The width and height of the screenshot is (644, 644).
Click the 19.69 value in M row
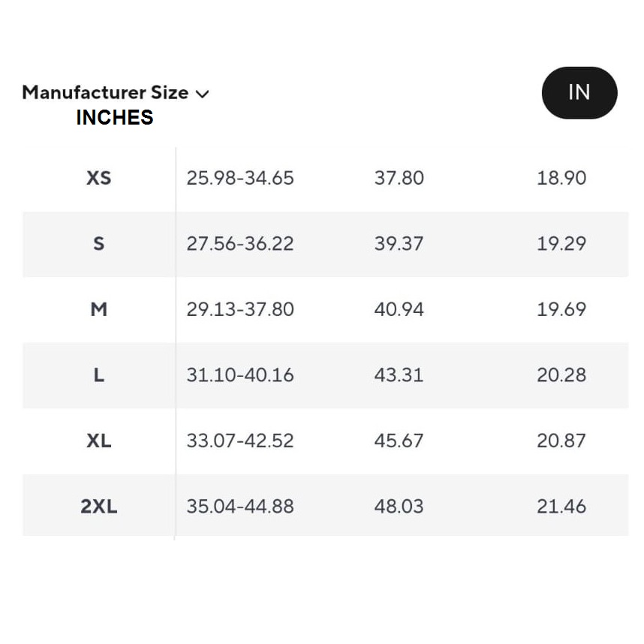[x=561, y=310]
